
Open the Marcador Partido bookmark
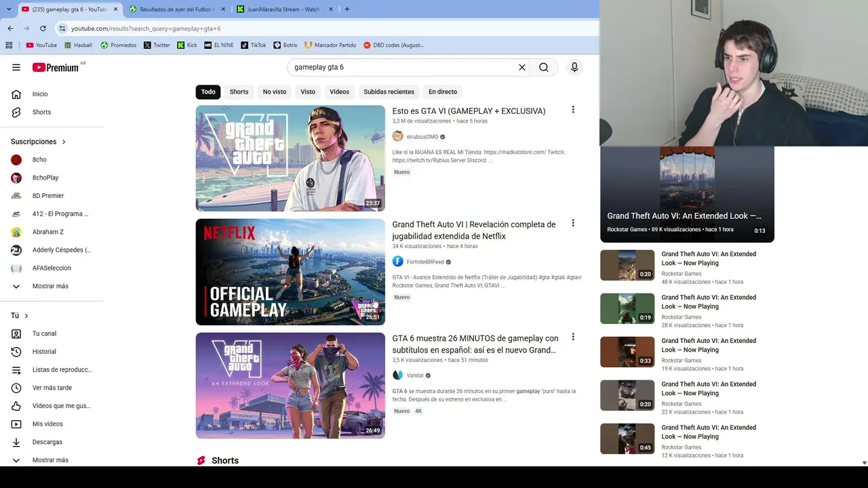pyautogui.click(x=330, y=45)
